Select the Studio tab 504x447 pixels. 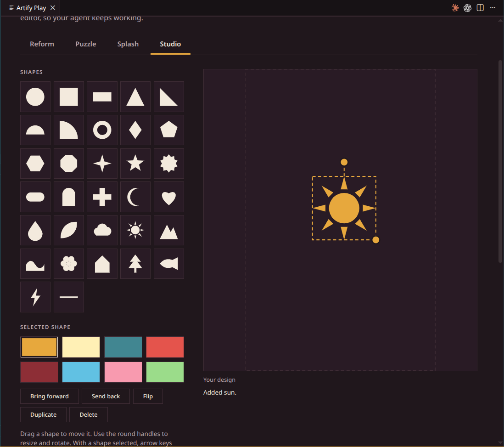[x=170, y=44]
